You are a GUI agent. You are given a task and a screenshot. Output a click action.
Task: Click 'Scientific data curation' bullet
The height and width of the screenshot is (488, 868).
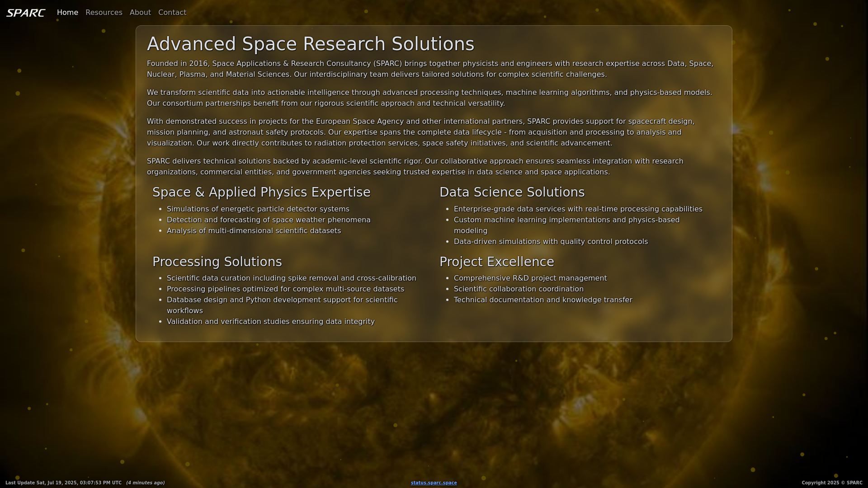[x=292, y=278]
